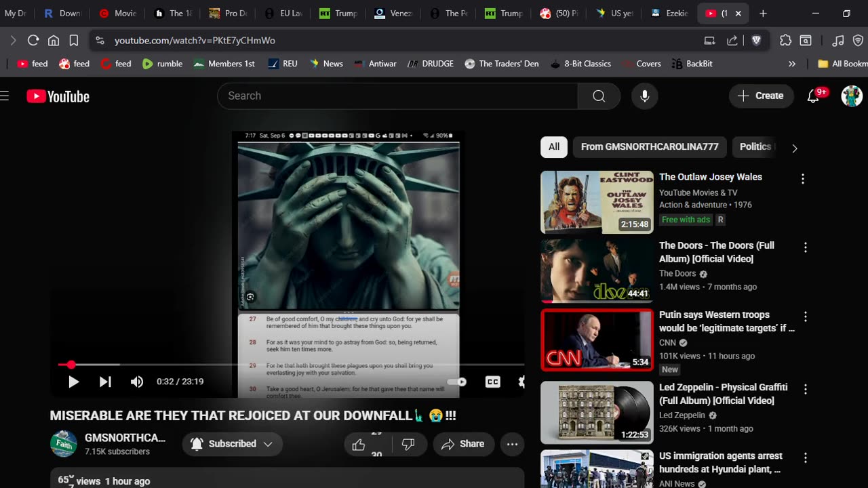The height and width of the screenshot is (488, 868).
Task: Open options for the ANI News video
Action: click(806, 458)
